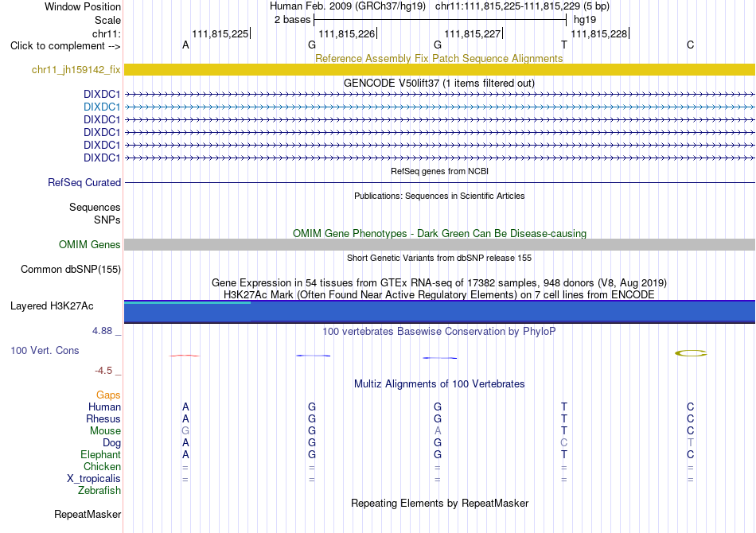This screenshot has width=756, height=533.
Task: Click the Dog species label
Action: pyautogui.click(x=111, y=443)
